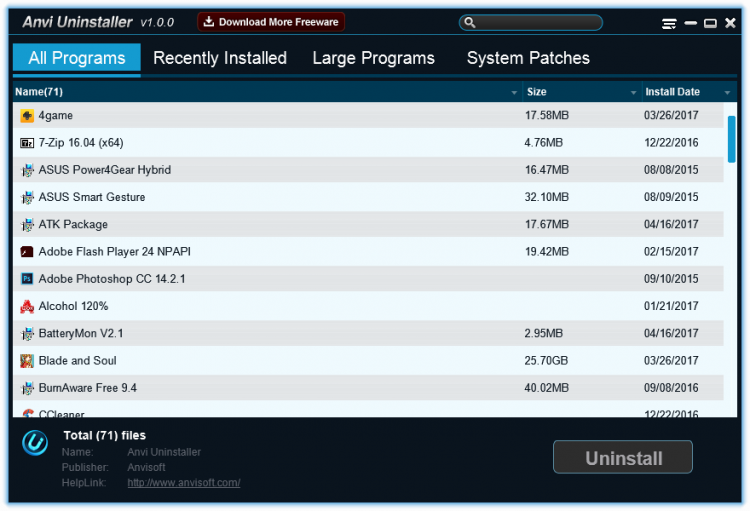Switch to Recently Installed tab
Viewport: 750px width, 511px height.
click(220, 58)
